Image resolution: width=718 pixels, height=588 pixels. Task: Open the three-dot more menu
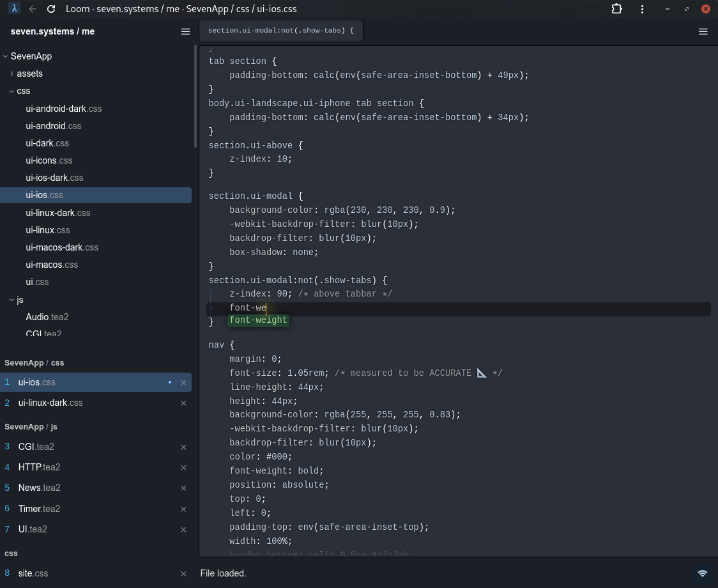coord(642,9)
